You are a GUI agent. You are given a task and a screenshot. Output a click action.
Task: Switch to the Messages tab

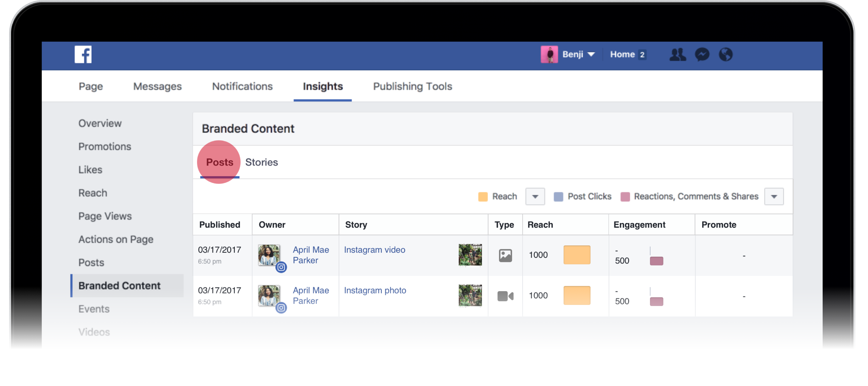tap(157, 86)
